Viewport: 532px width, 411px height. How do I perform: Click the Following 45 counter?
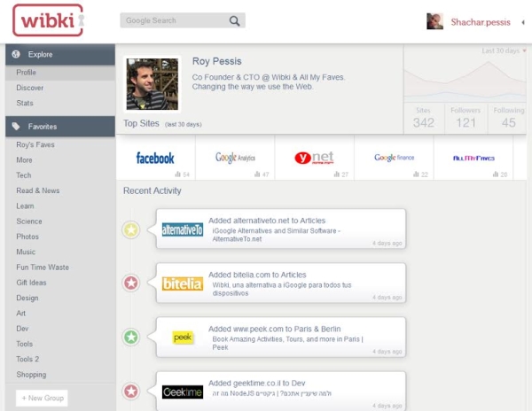pos(508,118)
